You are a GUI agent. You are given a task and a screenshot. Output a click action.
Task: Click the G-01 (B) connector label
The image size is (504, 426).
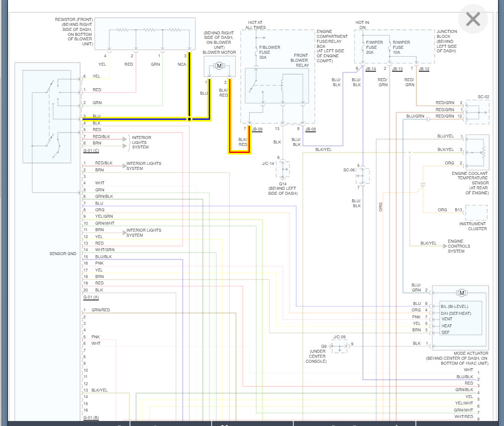pyautogui.click(x=91, y=418)
